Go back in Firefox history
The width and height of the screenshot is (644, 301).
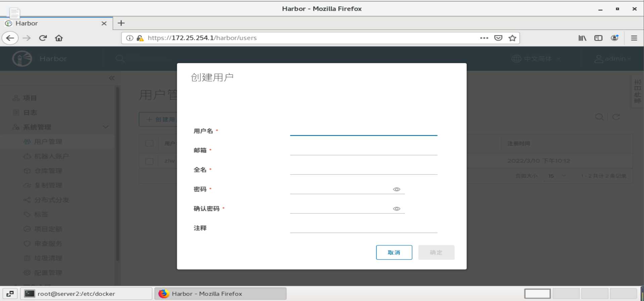[x=10, y=38]
